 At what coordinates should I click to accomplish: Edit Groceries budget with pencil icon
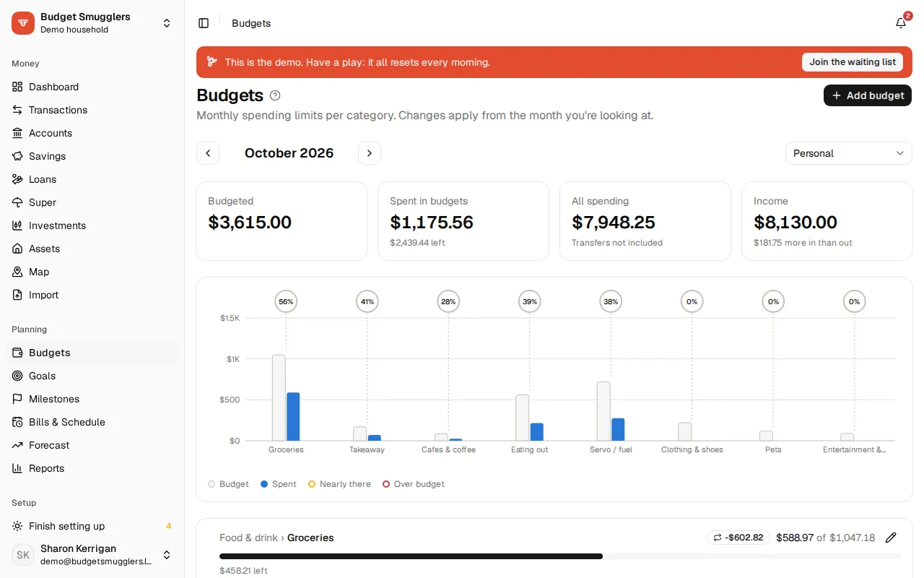891,538
